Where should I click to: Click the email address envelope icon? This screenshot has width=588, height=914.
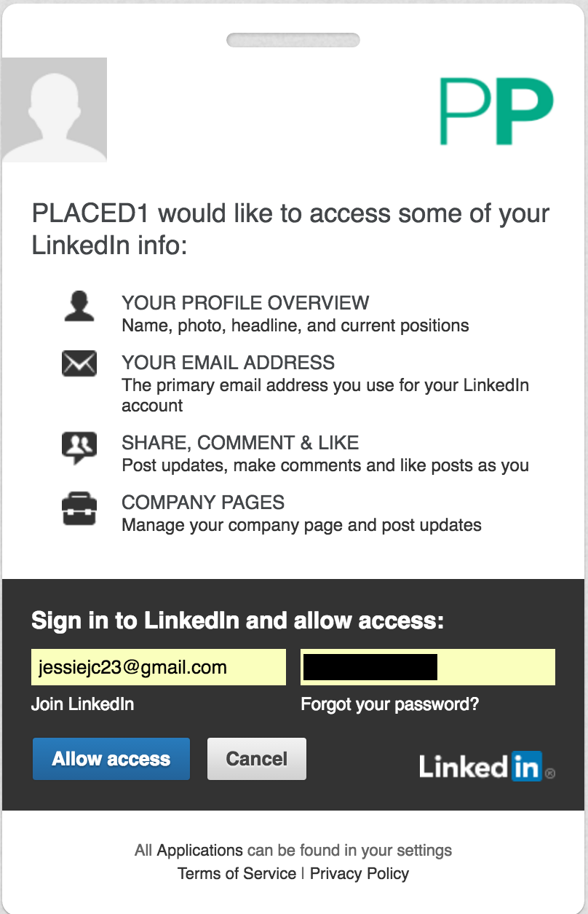79,363
